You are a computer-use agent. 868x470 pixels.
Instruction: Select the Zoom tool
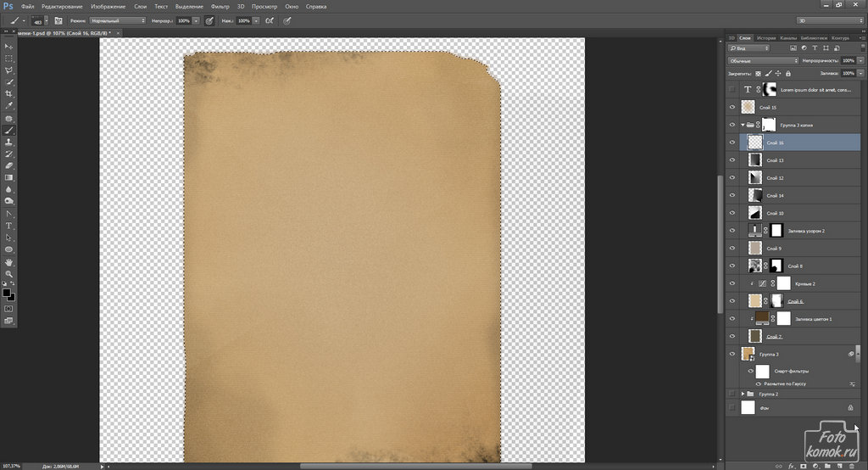9,274
